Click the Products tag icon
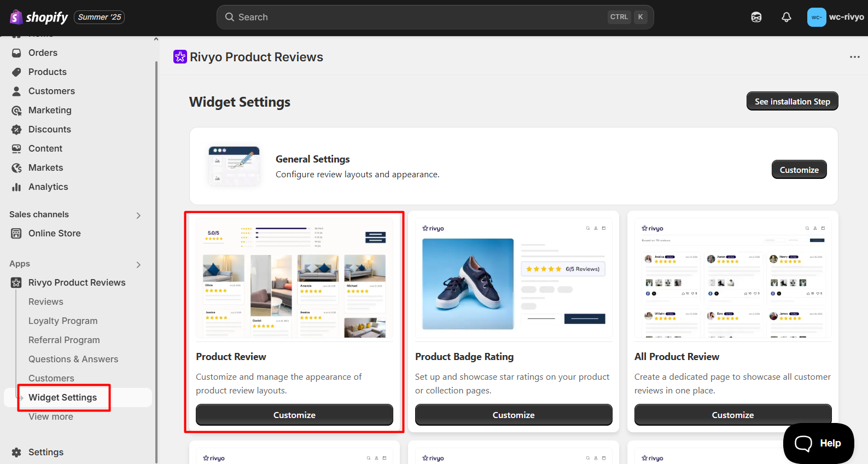This screenshot has height=464, width=868. click(x=16, y=72)
